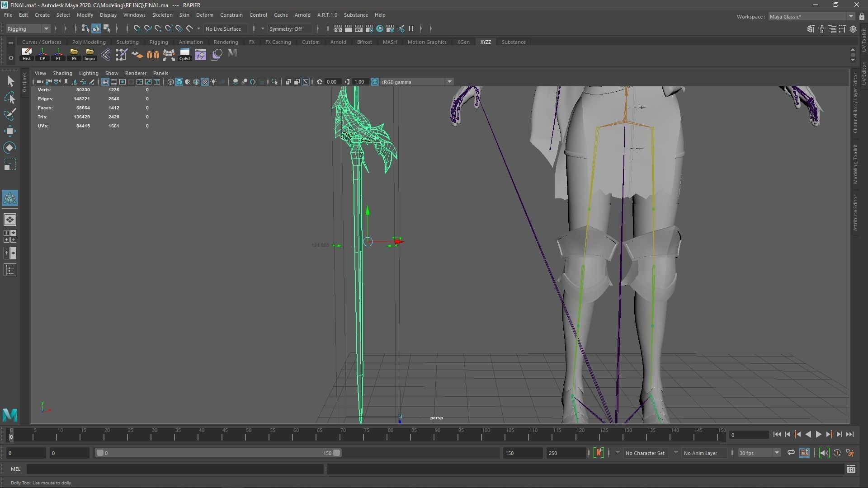Open the Skin menu
Viewport: 868px width, 488px height.
coord(184,15)
